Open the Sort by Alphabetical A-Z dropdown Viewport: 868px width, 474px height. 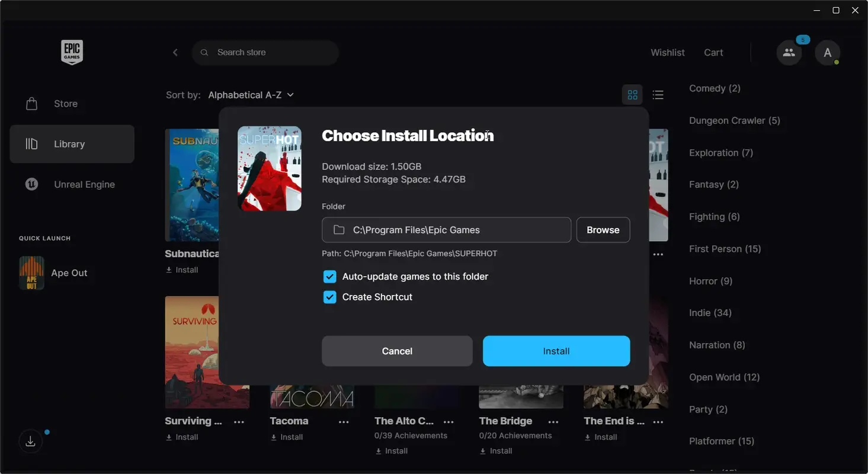pos(251,94)
